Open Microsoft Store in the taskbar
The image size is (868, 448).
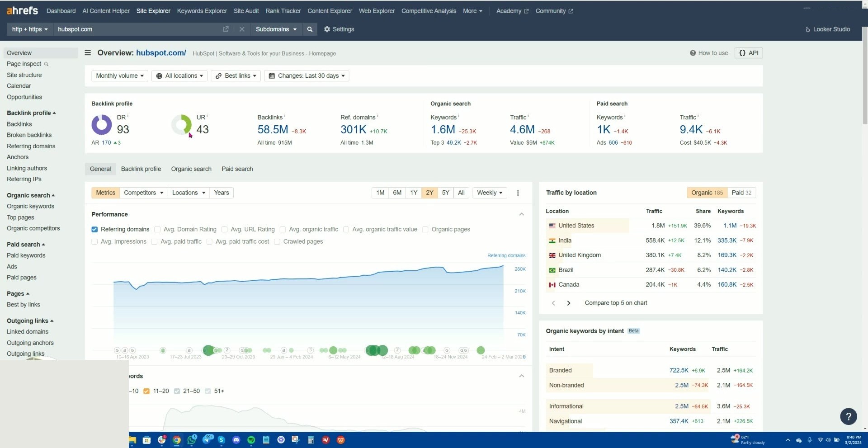146,440
